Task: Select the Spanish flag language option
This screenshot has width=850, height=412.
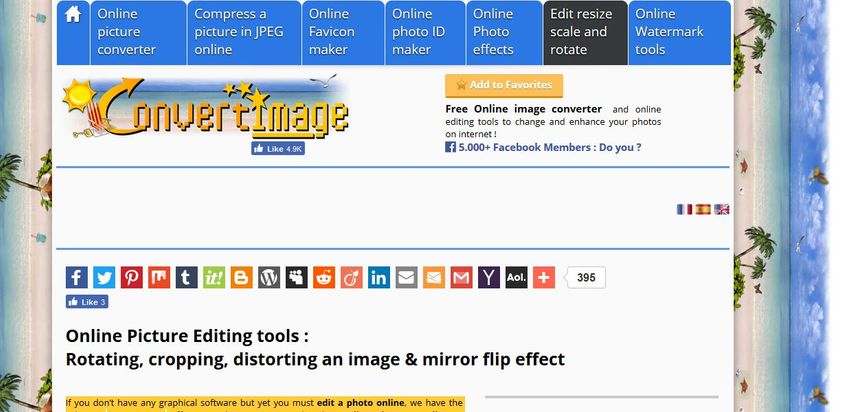Action: pos(703,209)
